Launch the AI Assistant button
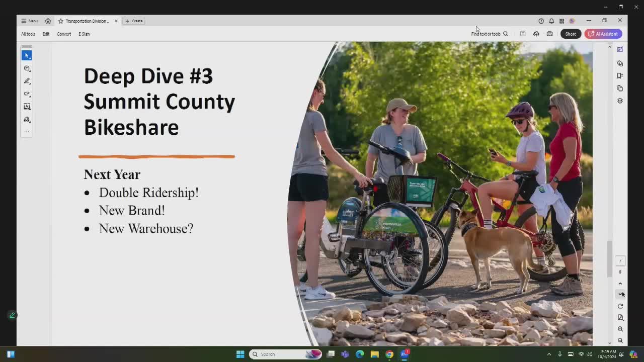Screen dimensions: 644x362 click(603, 34)
